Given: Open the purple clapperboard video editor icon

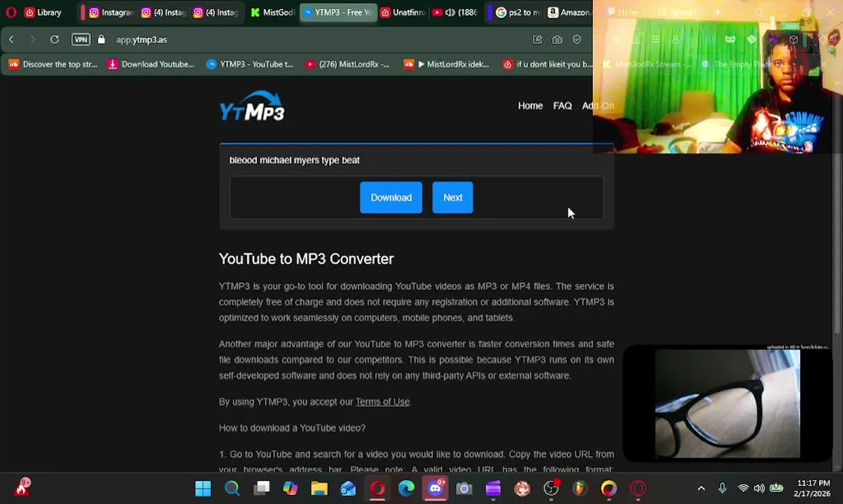Looking at the screenshot, I should pos(493,489).
